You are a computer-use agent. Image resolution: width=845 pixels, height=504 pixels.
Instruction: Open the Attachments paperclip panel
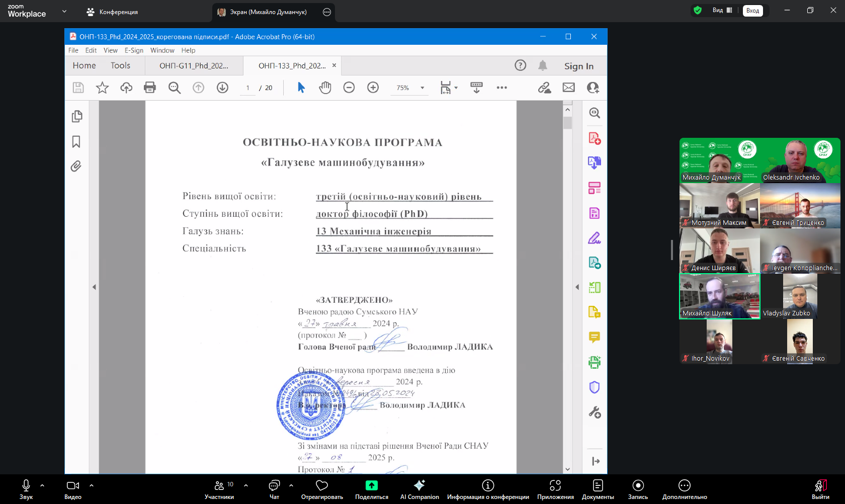76,166
